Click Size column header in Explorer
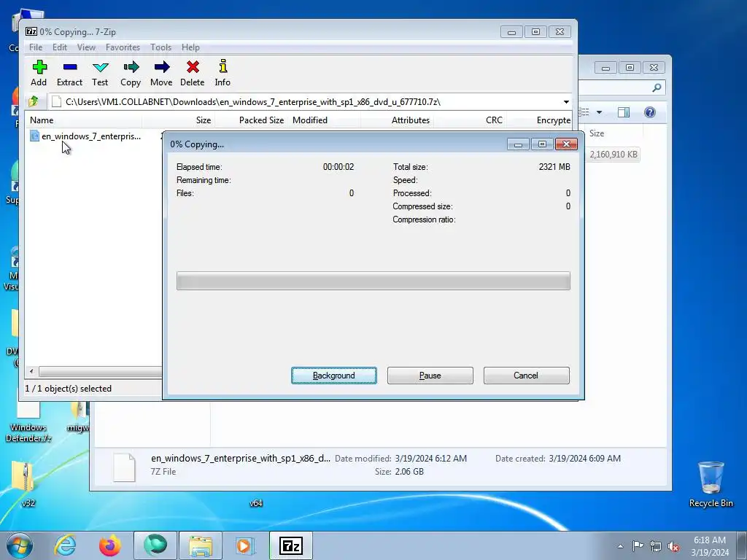747x560 pixels. [597, 133]
